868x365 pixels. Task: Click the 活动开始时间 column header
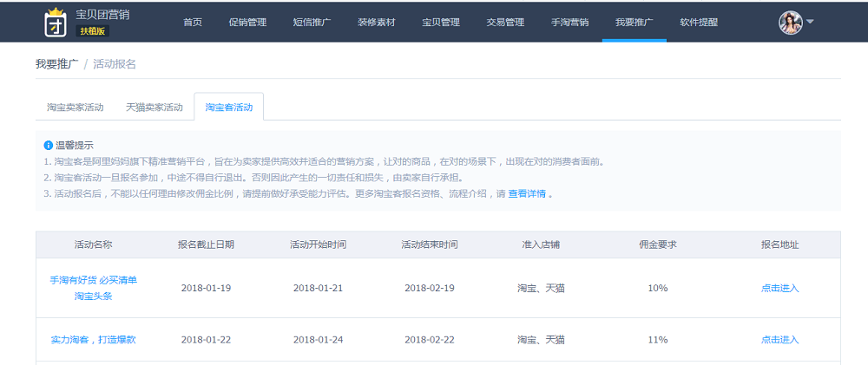click(319, 244)
